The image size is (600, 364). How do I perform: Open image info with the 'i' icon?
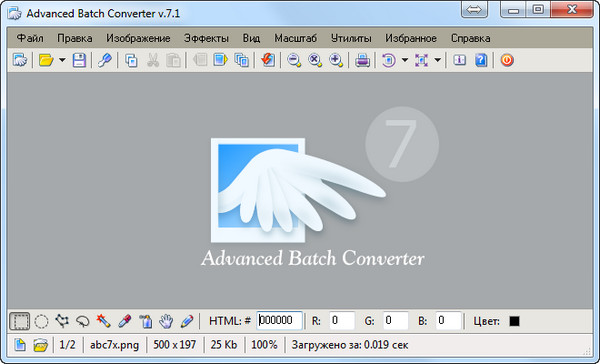pyautogui.click(x=460, y=60)
